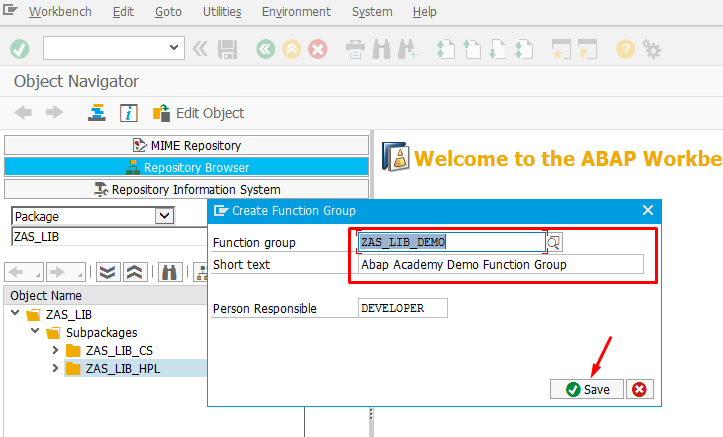Select the ZAS_LIB_CS tree item

click(119, 351)
